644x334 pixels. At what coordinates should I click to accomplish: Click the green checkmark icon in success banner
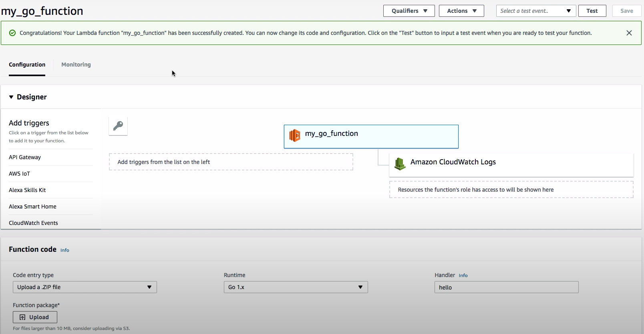click(x=12, y=33)
